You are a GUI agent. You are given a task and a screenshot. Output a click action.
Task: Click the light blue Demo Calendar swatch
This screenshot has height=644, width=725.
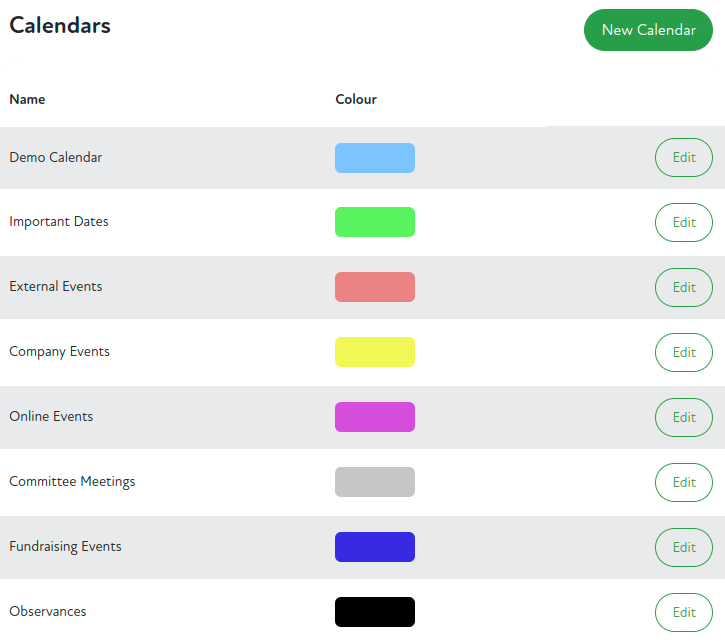374,158
